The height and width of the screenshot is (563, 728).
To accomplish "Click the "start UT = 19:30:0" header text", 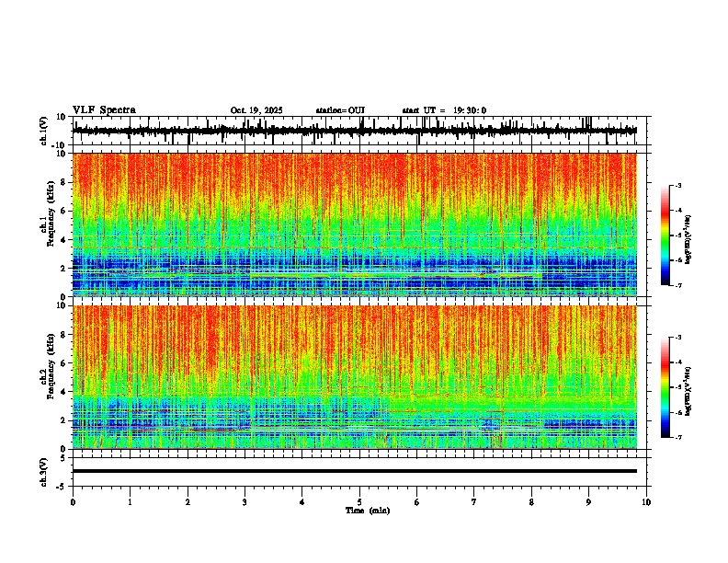I will coord(444,110).
